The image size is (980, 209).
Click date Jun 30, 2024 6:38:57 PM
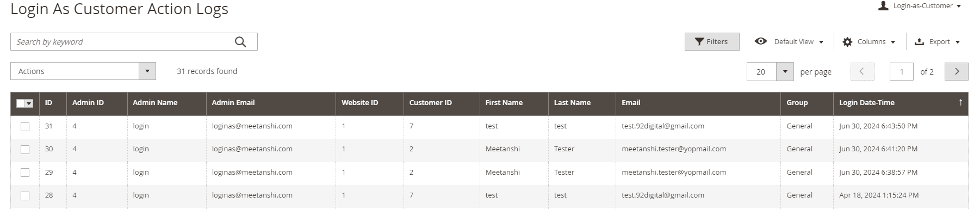point(878,172)
